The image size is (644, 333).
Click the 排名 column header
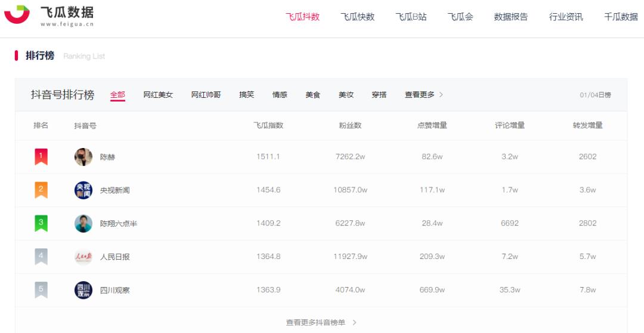[x=41, y=125]
